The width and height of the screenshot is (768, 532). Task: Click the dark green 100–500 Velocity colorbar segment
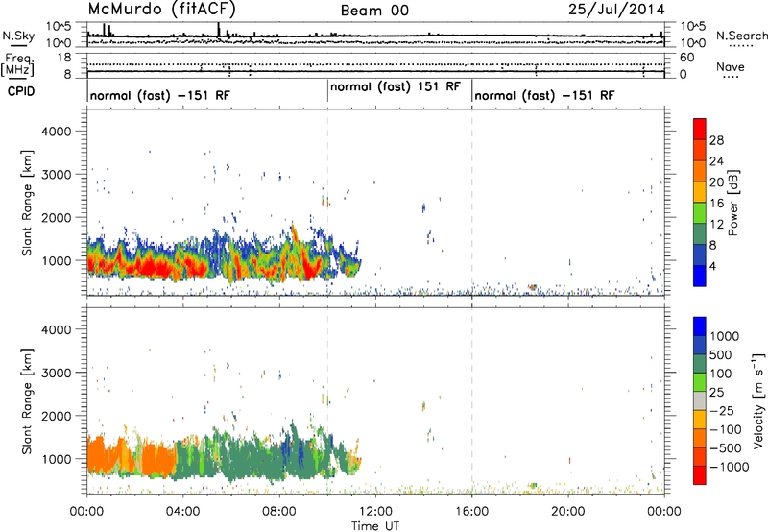tap(700, 364)
